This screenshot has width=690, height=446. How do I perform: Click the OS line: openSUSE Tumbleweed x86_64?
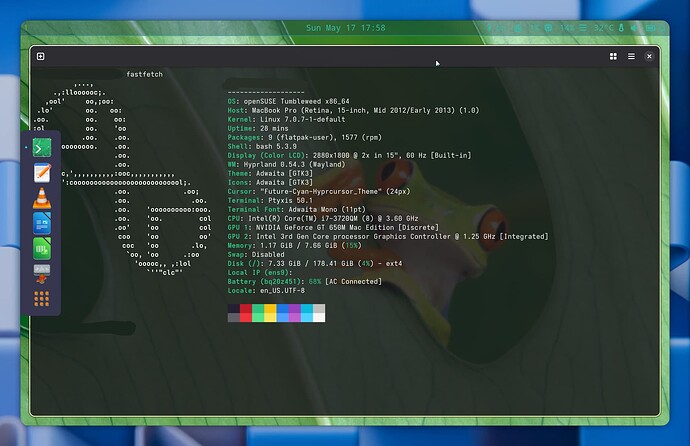[x=288, y=101]
